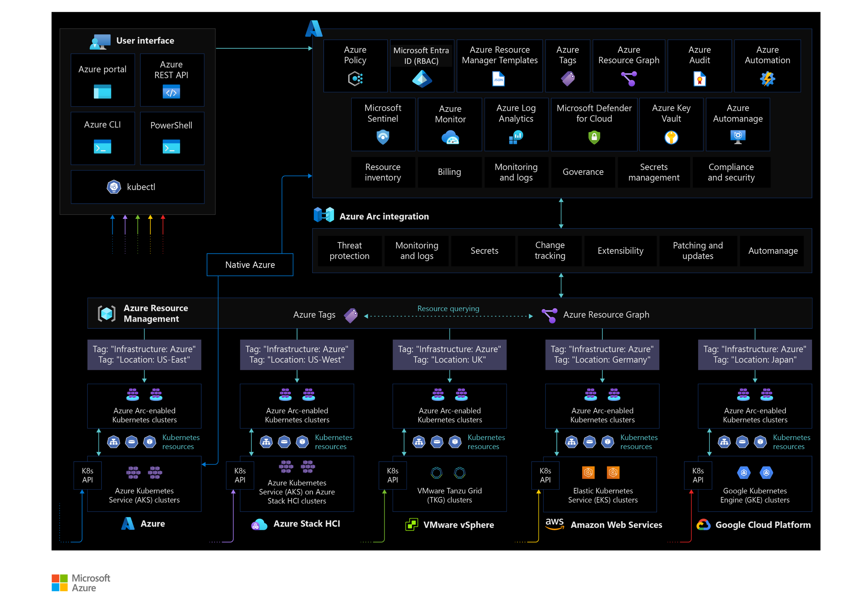Click the Location: US-West tag box

tap(297, 355)
